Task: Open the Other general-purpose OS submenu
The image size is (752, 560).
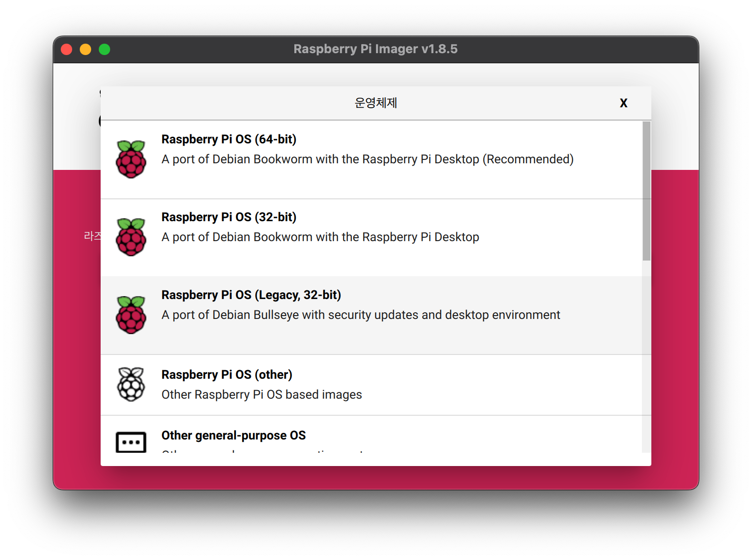Action: tap(371, 434)
